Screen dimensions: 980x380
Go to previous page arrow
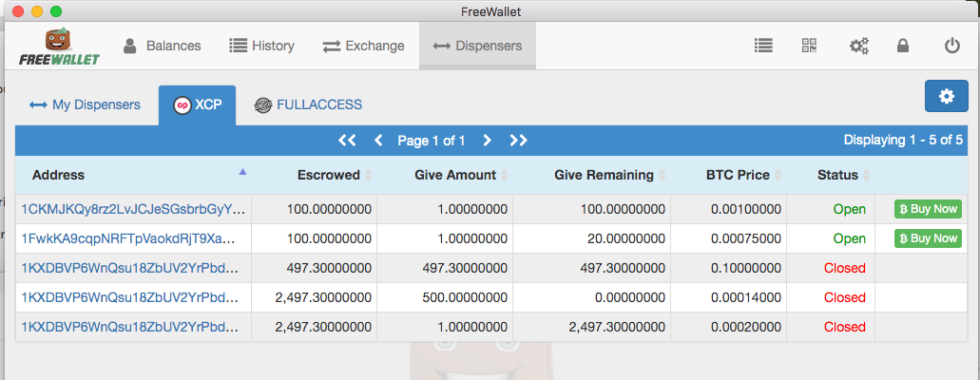[378, 141]
